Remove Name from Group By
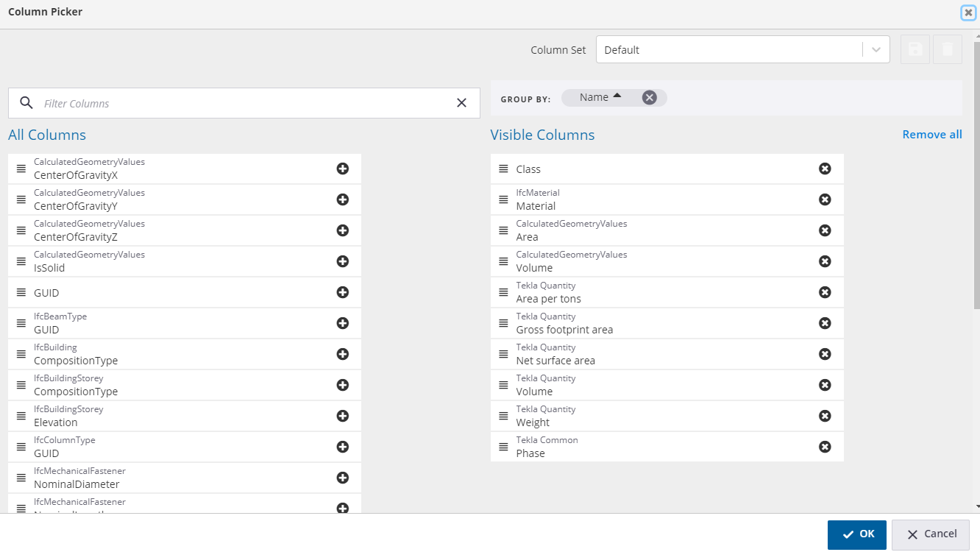The image size is (980, 552). coord(649,98)
